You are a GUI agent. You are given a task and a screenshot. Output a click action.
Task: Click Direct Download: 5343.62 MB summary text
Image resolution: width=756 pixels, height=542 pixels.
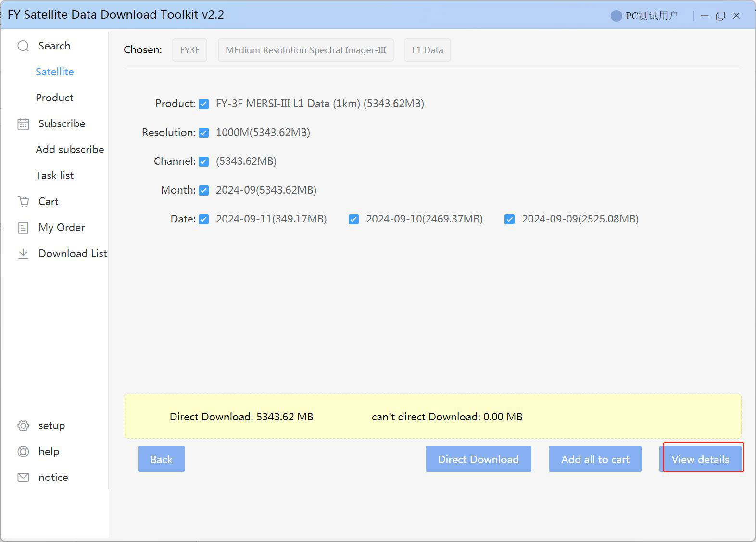[x=241, y=417]
